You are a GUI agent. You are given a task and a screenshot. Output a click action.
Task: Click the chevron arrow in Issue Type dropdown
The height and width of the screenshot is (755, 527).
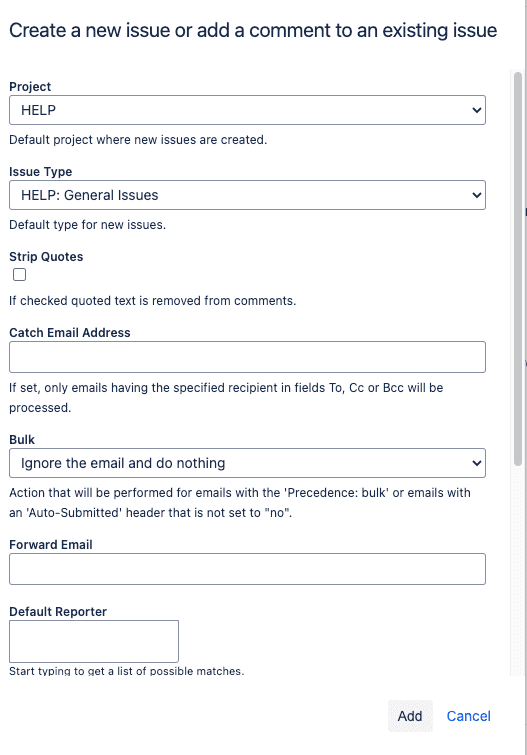pos(476,195)
